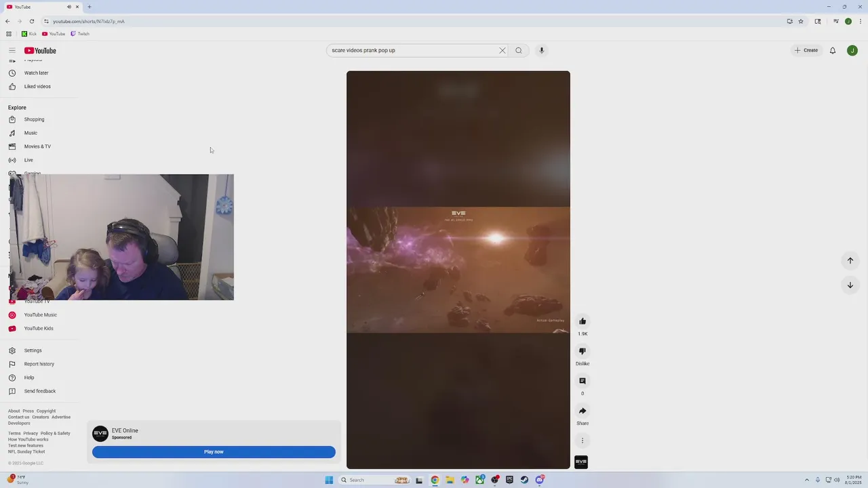Image resolution: width=868 pixels, height=488 pixels.
Task: Bookmark this page with the star
Action: 801,21
